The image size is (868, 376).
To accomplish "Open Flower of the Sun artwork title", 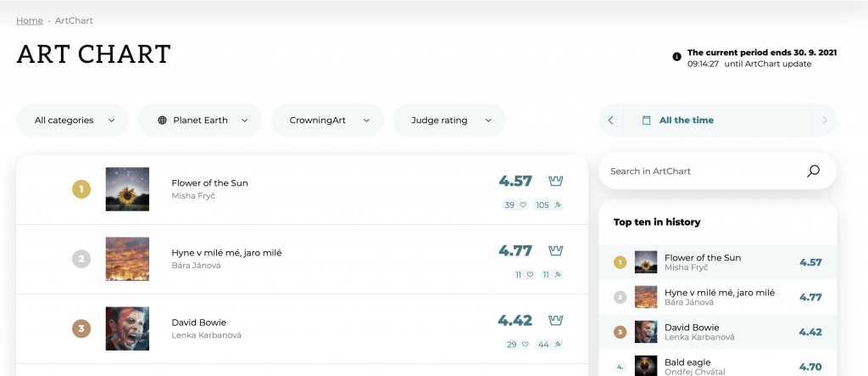I will (x=209, y=182).
